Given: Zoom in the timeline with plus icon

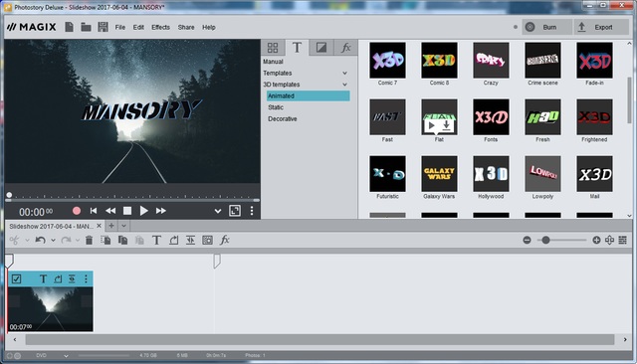Looking at the screenshot, I should [596, 241].
